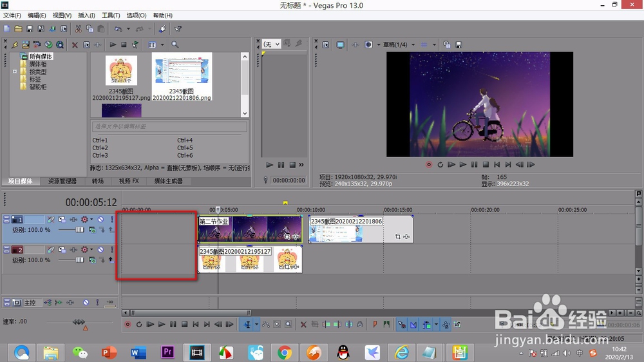The image size is (644, 362).
Task: Click the Capture Video camera icon
Action: click(37, 44)
